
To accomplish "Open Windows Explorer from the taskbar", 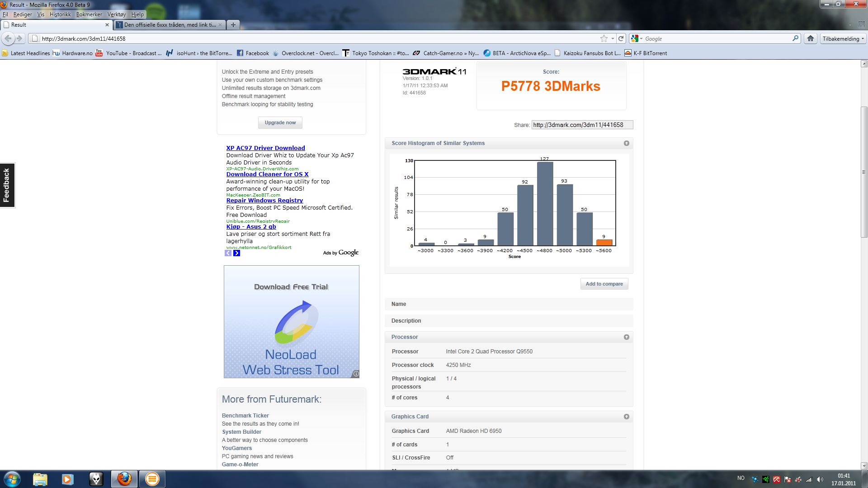I will point(40,479).
